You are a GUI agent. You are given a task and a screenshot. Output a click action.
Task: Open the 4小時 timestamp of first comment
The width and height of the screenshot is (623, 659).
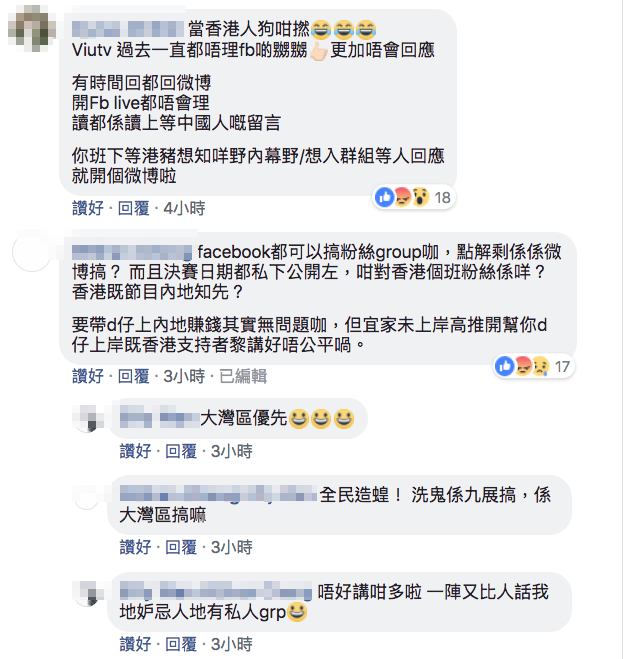(185, 208)
